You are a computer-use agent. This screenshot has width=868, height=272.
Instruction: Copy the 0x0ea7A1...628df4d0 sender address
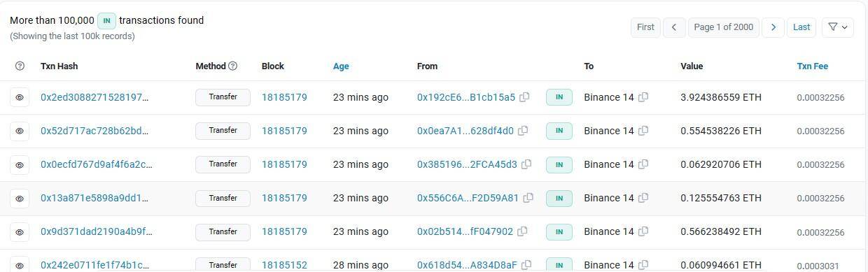click(523, 131)
